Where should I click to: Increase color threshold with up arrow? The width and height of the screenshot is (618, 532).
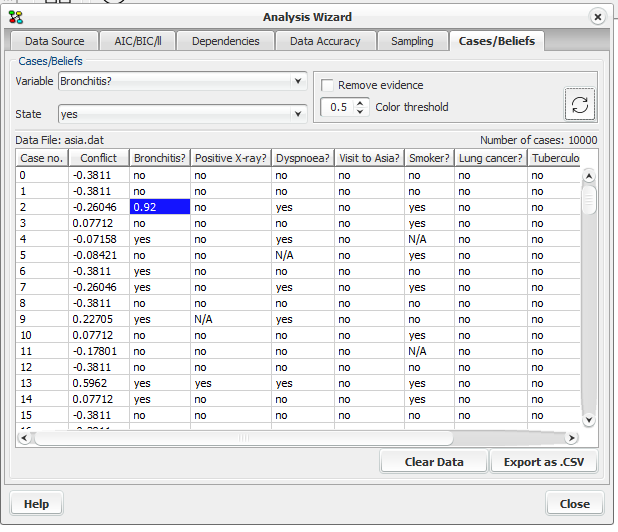tap(360, 103)
